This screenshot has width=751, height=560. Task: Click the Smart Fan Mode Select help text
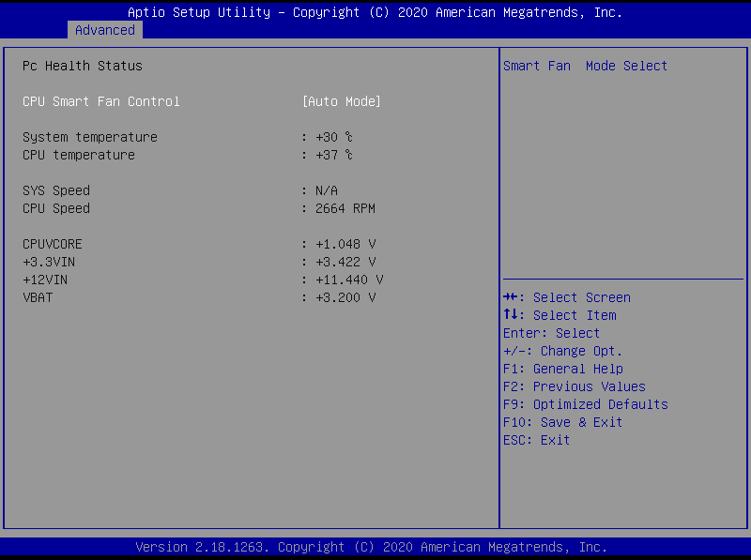click(586, 66)
